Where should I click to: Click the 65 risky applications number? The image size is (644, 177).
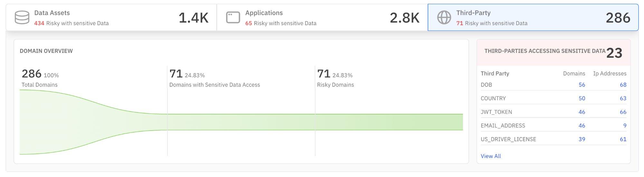click(248, 23)
